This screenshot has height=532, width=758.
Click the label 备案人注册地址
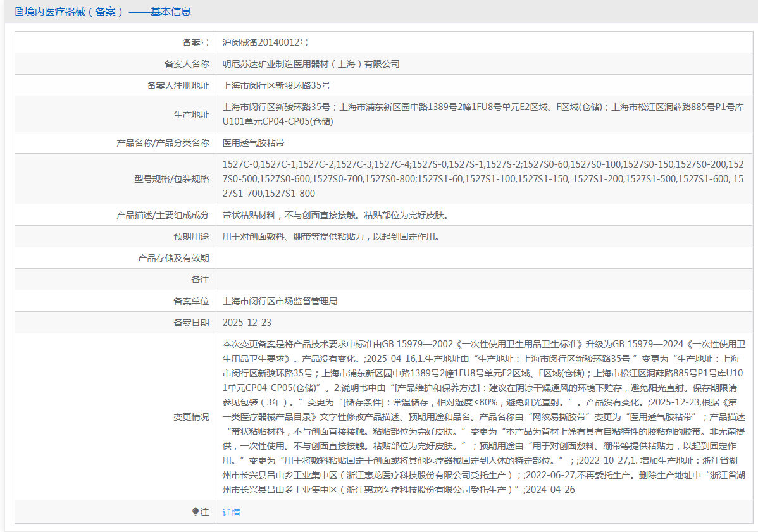[178, 85]
